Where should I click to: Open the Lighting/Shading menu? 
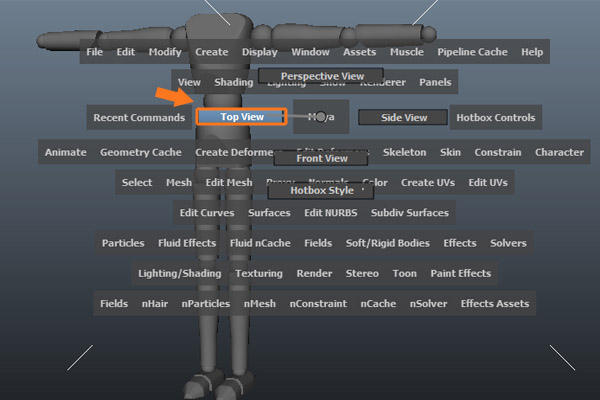(x=180, y=273)
